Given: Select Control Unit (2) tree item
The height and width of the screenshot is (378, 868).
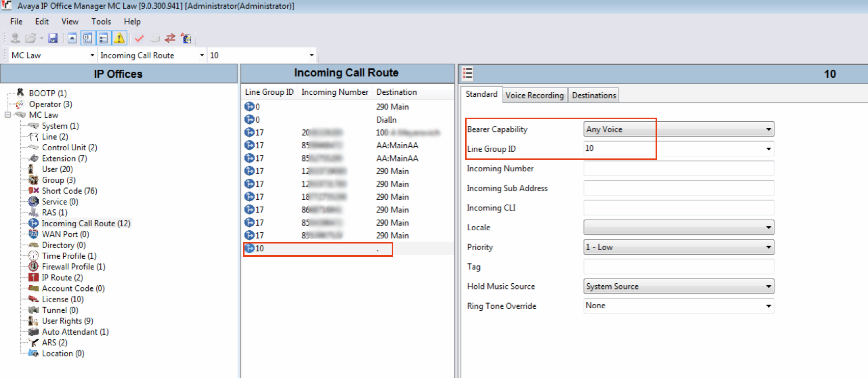Looking at the screenshot, I should [69, 147].
